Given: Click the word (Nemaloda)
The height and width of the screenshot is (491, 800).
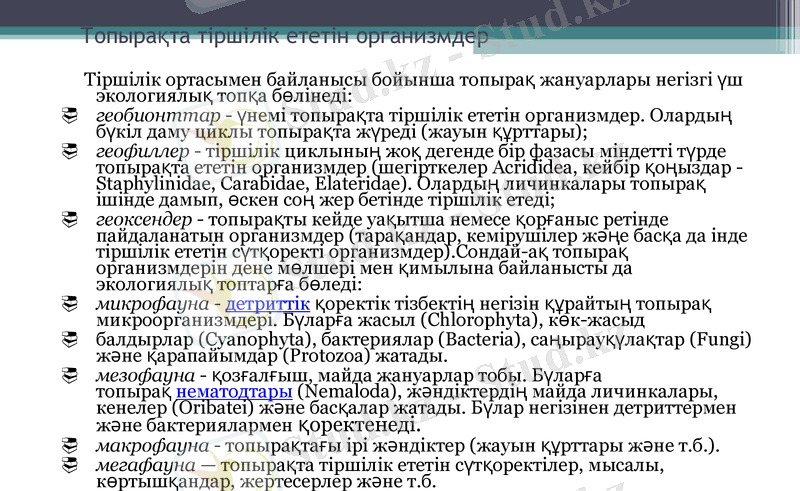Looking at the screenshot, I should (348, 392).
